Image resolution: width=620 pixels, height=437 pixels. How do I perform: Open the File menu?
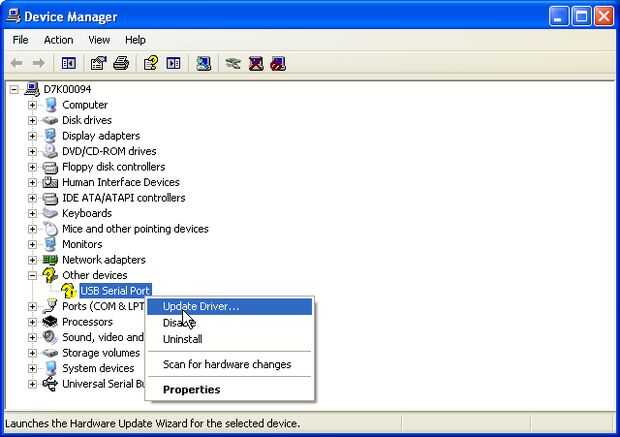click(x=21, y=40)
